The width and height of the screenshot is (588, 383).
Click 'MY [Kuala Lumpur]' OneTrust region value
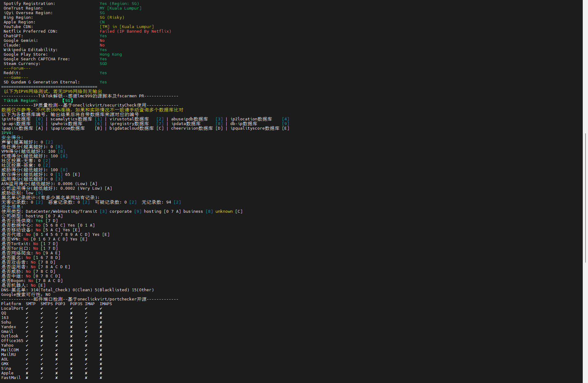point(121,8)
